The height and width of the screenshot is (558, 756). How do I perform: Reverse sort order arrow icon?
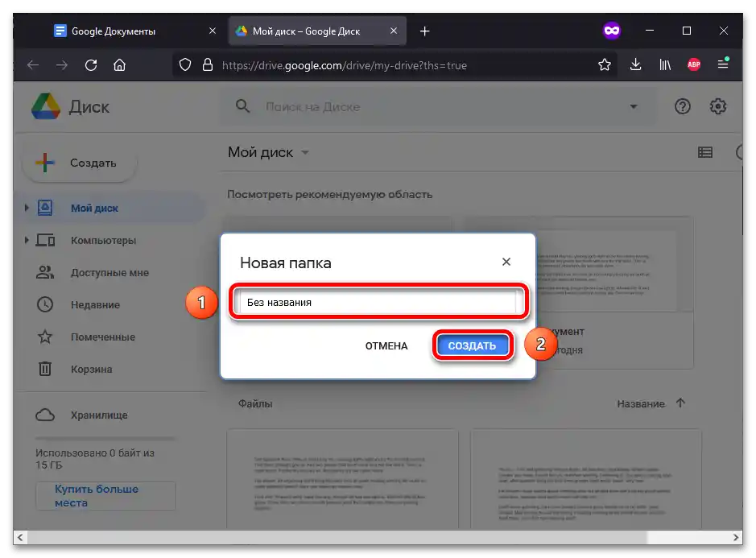coord(680,403)
